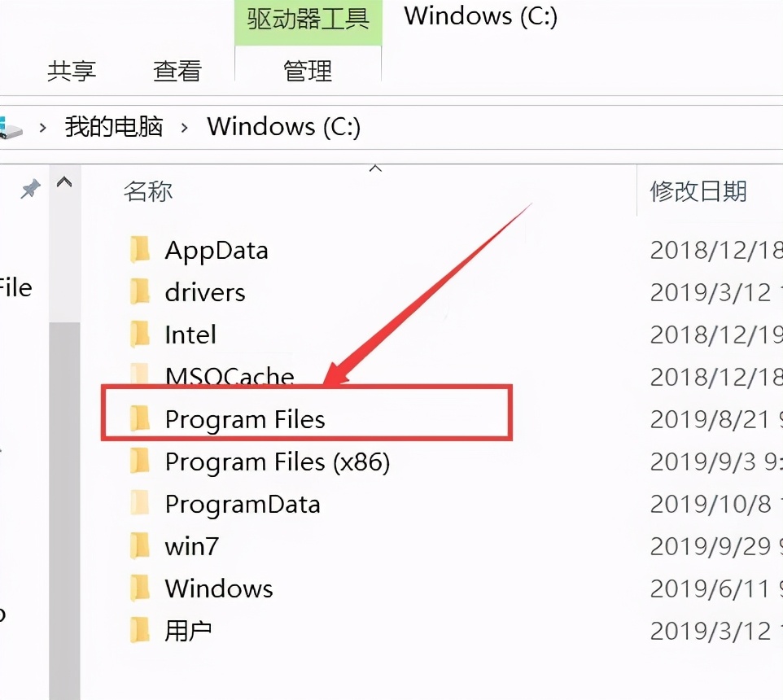The image size is (783, 700).
Task: Open the AppData folder
Action: click(217, 250)
